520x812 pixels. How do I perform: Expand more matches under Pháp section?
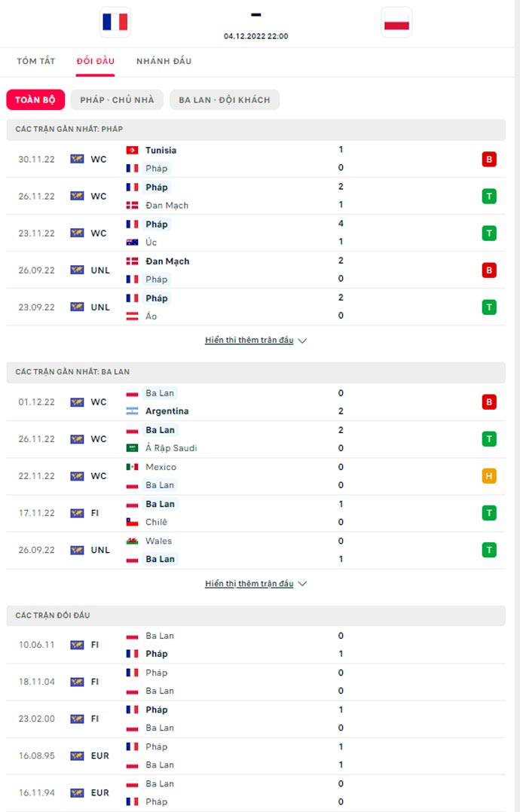[x=255, y=340]
